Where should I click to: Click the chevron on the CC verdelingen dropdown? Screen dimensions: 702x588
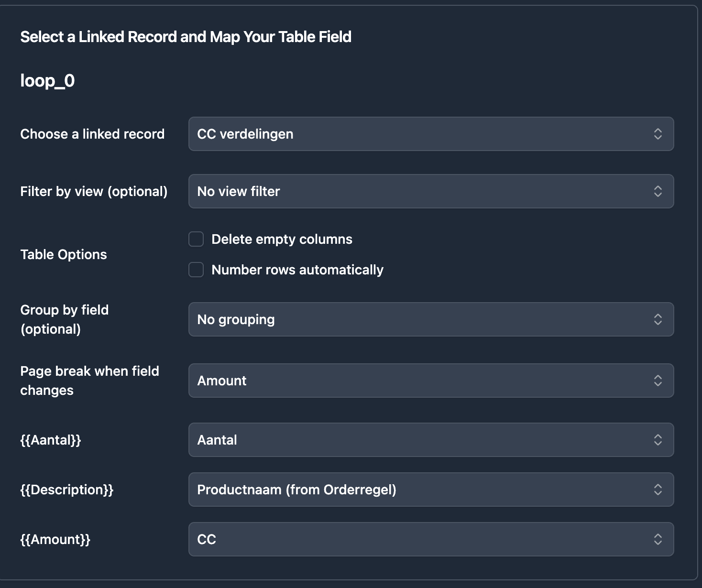click(658, 134)
